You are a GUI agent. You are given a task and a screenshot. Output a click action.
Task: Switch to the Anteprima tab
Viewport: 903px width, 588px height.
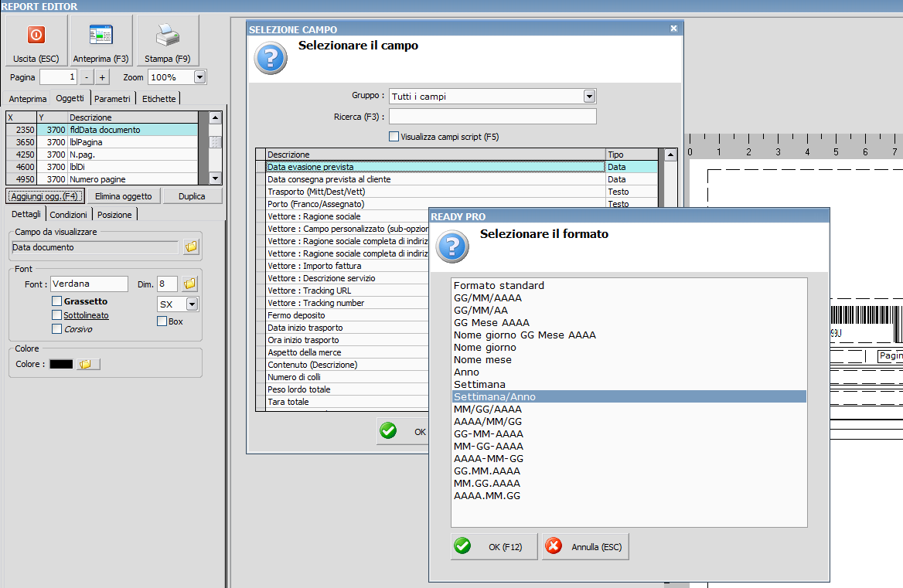[28, 99]
